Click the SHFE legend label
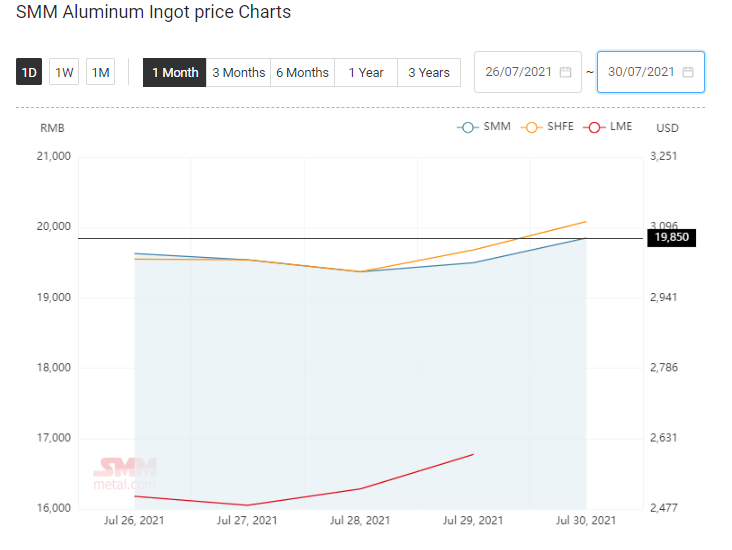Viewport: 732px width, 550px height. click(560, 127)
